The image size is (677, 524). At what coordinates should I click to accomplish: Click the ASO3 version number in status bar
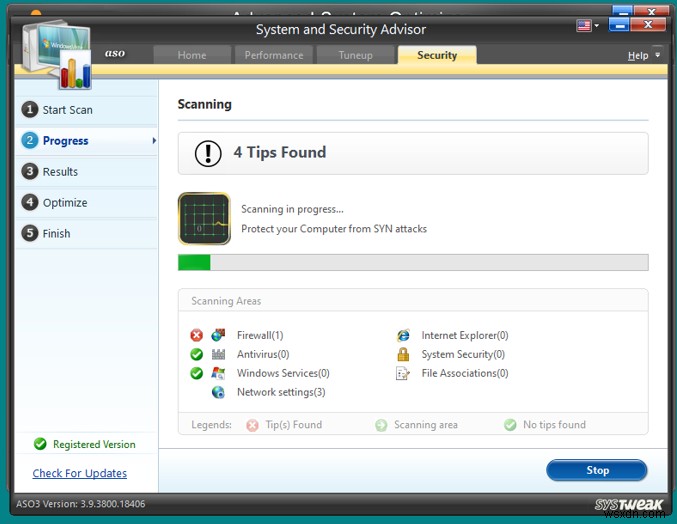(x=81, y=504)
